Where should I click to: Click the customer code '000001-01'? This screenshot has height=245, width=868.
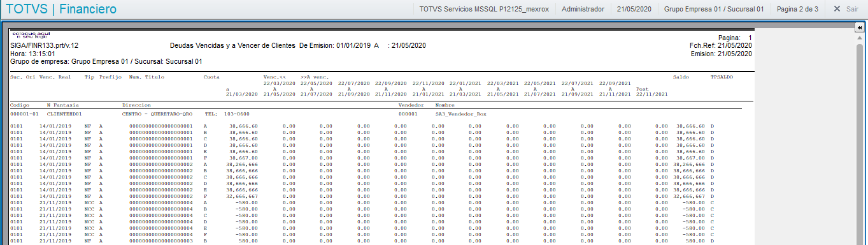pyautogui.click(x=25, y=114)
